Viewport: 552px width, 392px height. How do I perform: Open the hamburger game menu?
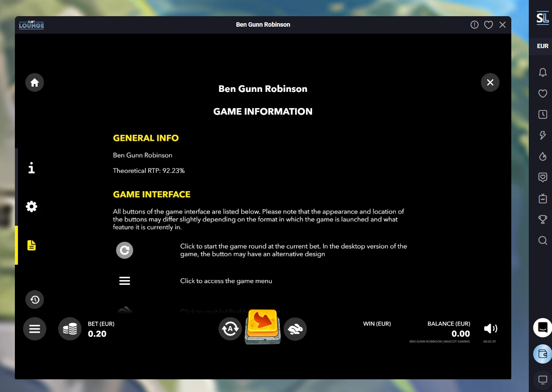click(35, 329)
